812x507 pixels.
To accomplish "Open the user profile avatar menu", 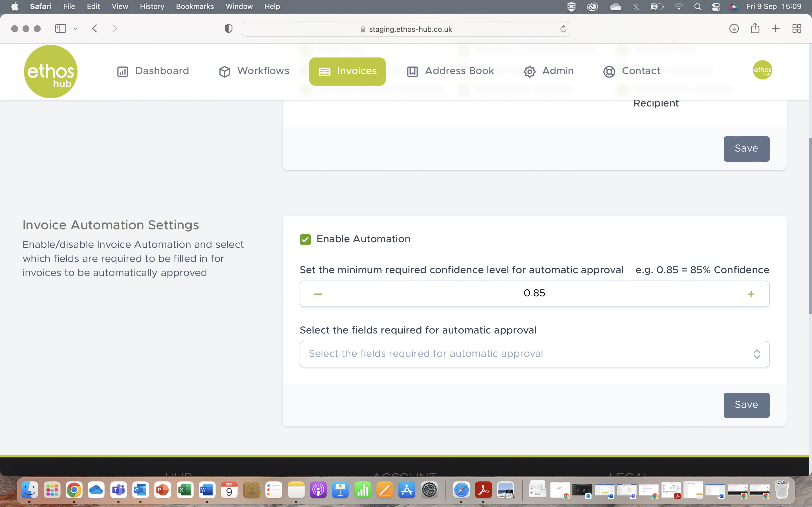I will (x=762, y=70).
